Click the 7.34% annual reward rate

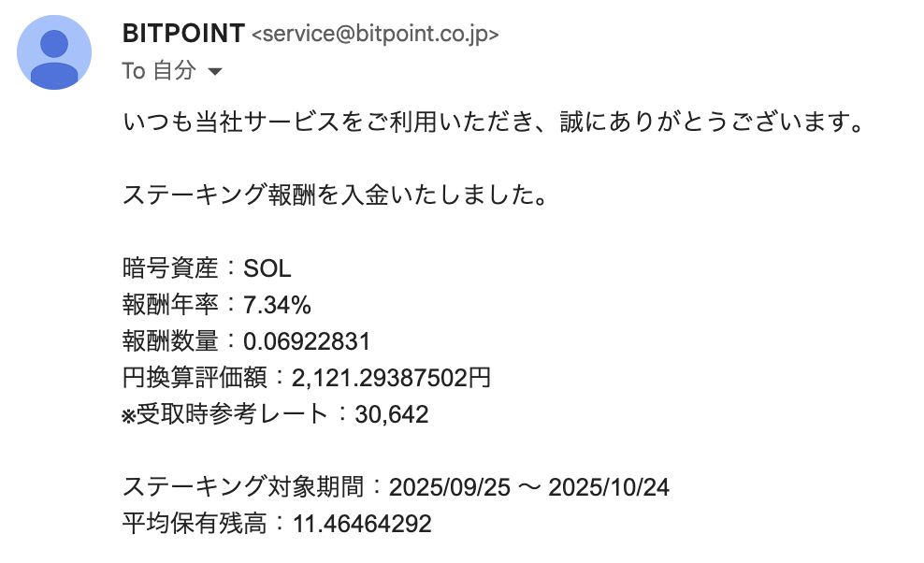277,306
